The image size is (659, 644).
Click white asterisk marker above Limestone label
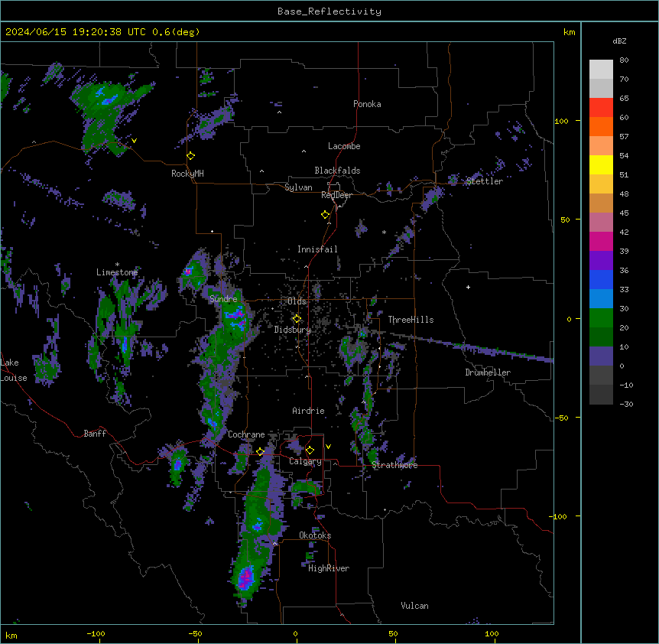pos(117,265)
